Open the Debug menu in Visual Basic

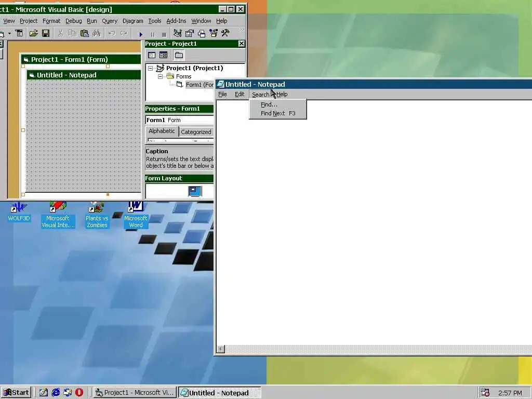point(74,21)
